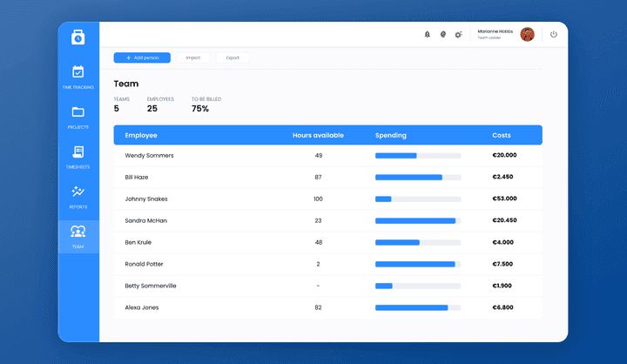
Task: Click the power logout icon
Action: click(554, 35)
